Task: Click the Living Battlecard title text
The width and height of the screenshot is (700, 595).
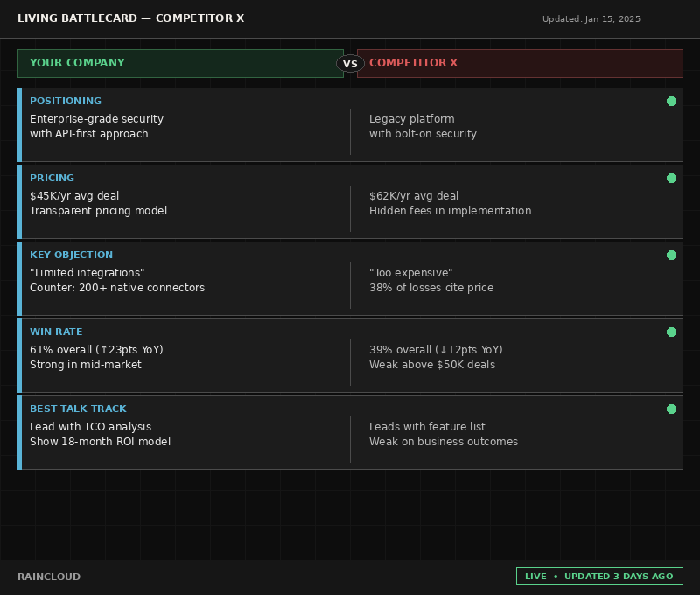Action: [x=130, y=18]
